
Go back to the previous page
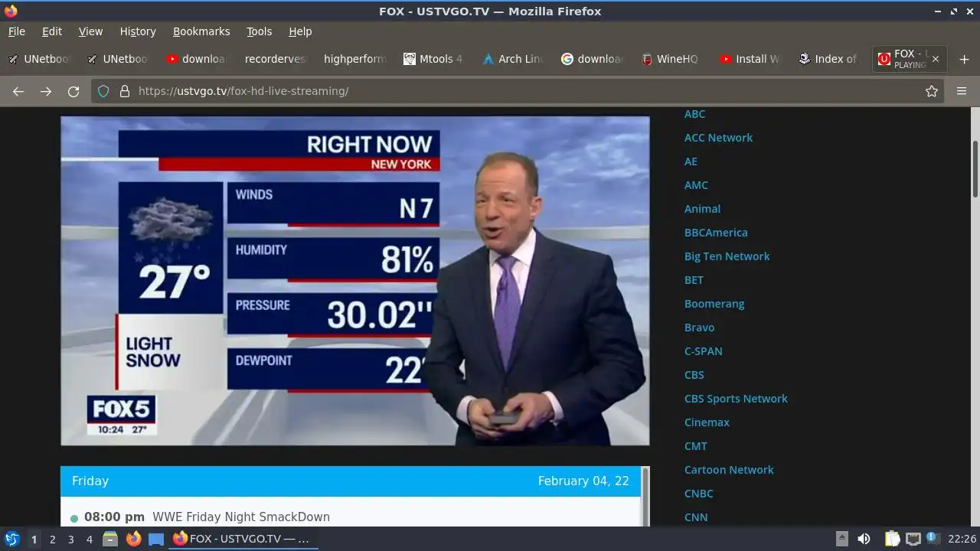click(x=18, y=91)
